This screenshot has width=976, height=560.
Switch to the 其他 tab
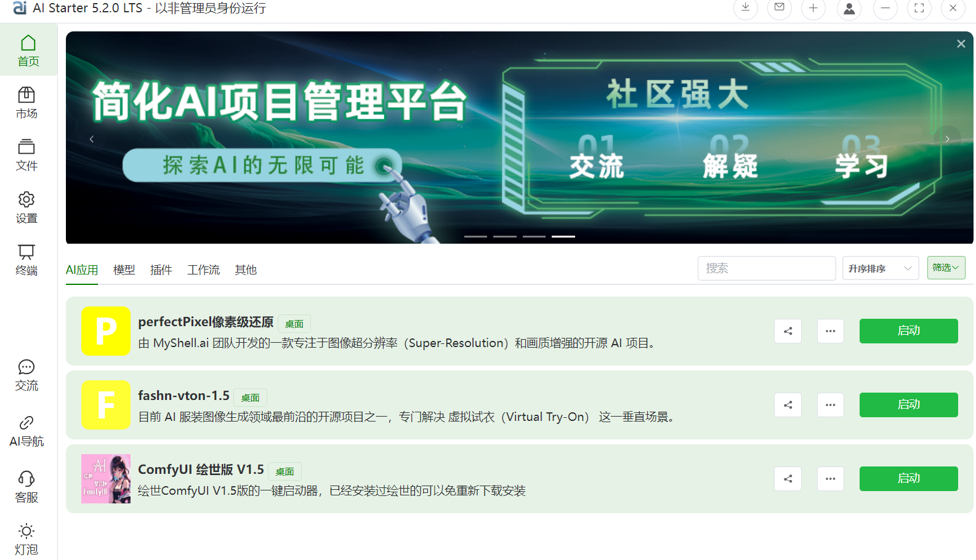(x=246, y=270)
